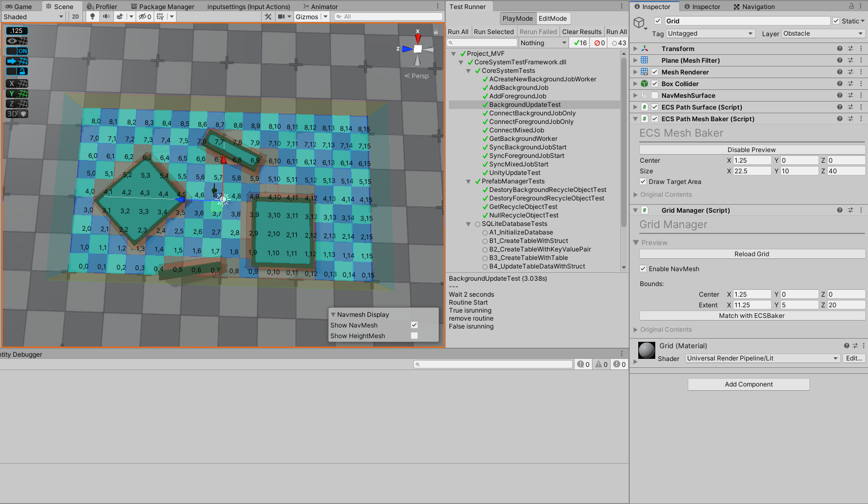Screen dimensions: 868x504
Task: Open the component editor tools icon
Action: (x=268, y=16)
